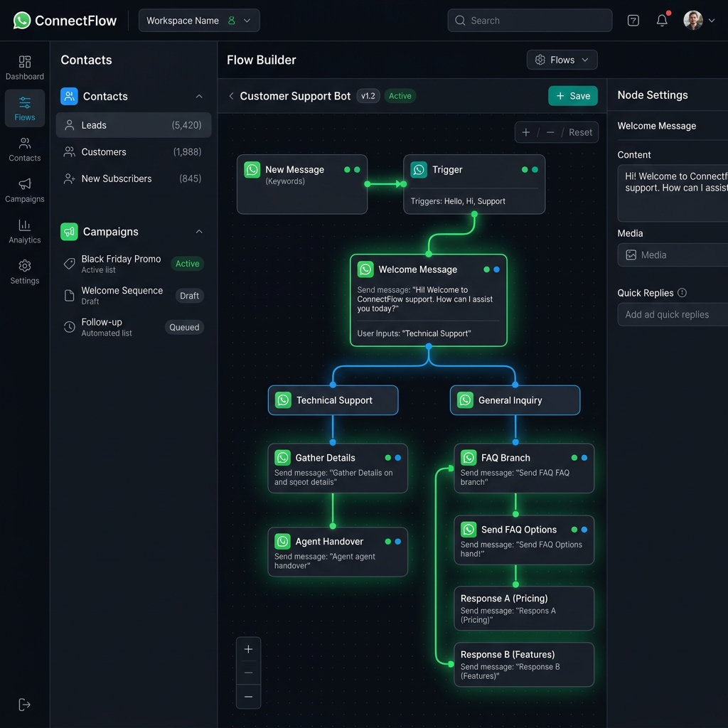Open the help question mark icon
Image resolution: width=728 pixels, height=728 pixels.
click(633, 21)
